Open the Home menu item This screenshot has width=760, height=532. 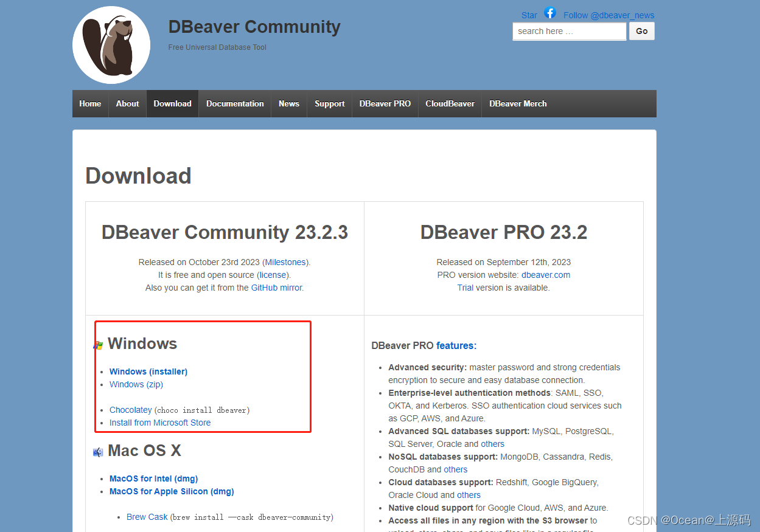click(90, 104)
